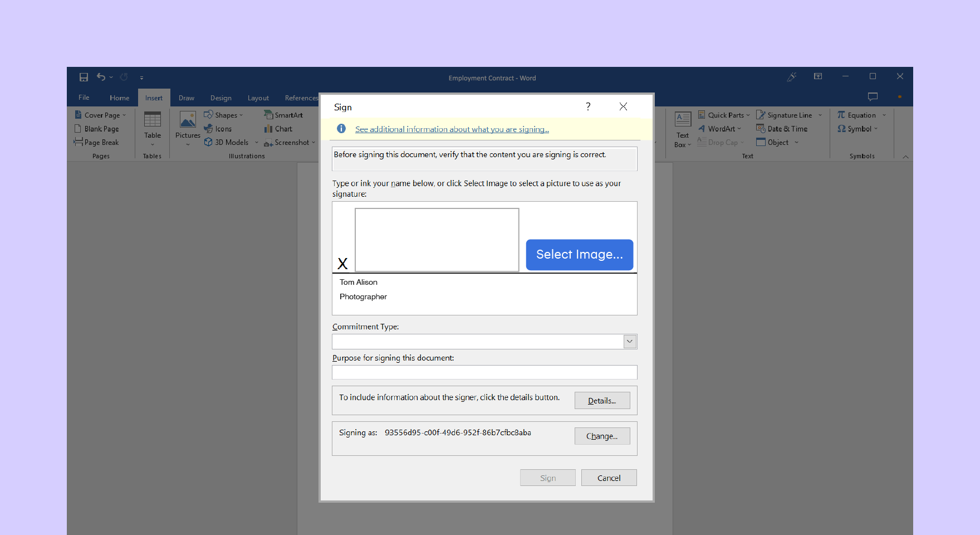Open the Quick Parts dropdown
The image size is (980, 535).
pos(723,115)
